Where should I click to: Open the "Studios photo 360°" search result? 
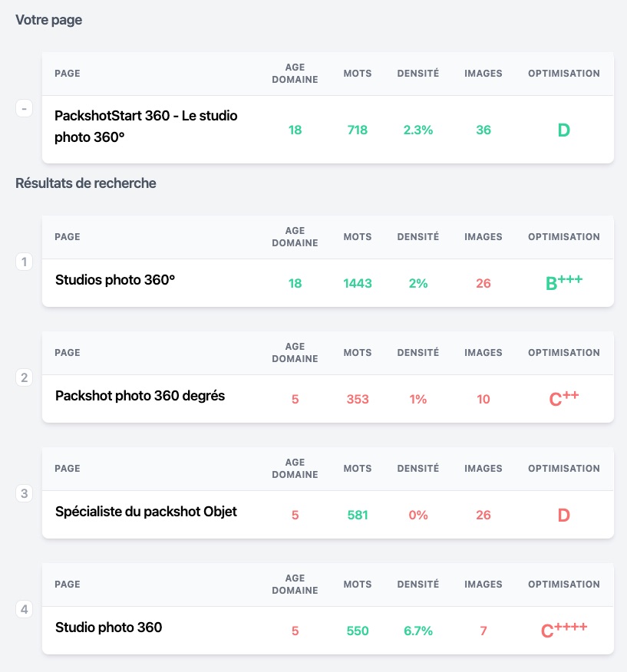pyautogui.click(x=115, y=281)
